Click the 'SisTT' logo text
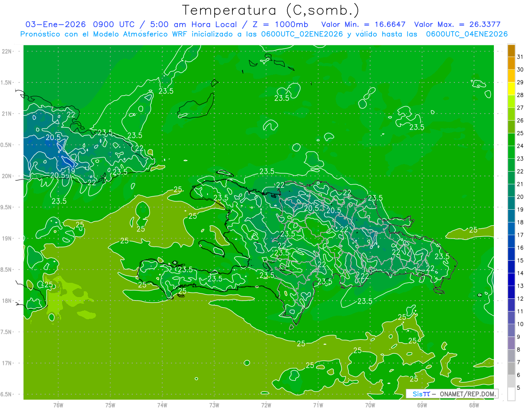 click(x=421, y=394)
